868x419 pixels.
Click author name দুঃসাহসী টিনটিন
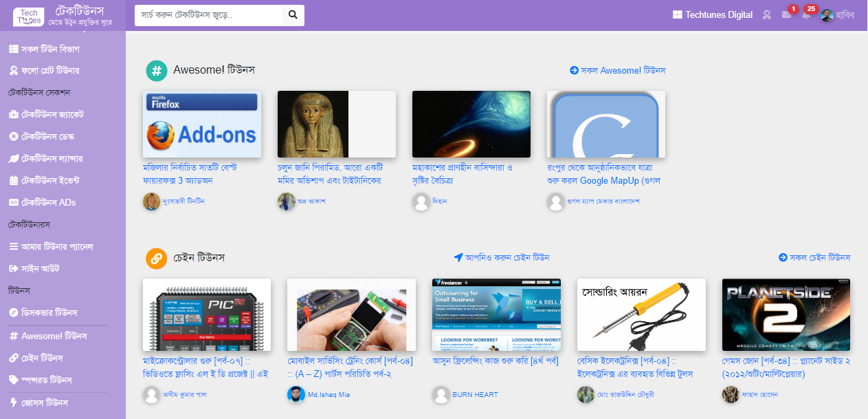(x=184, y=202)
